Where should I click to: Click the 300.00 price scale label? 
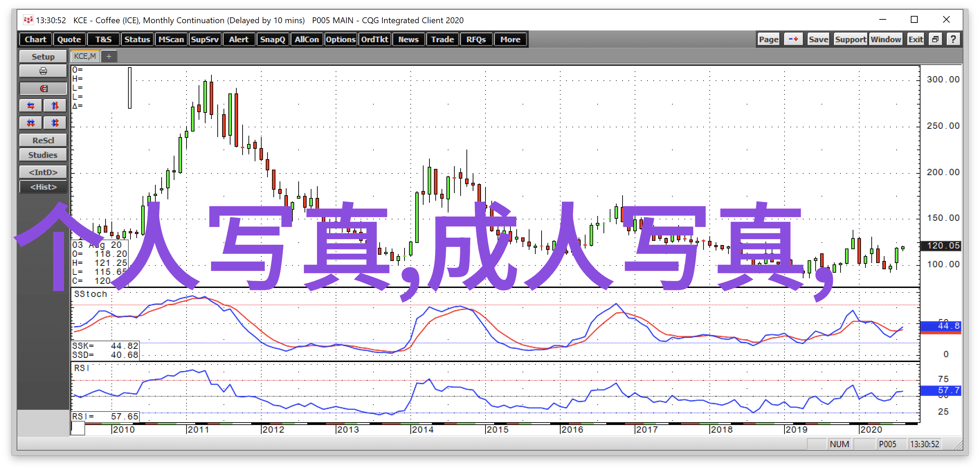coord(943,80)
